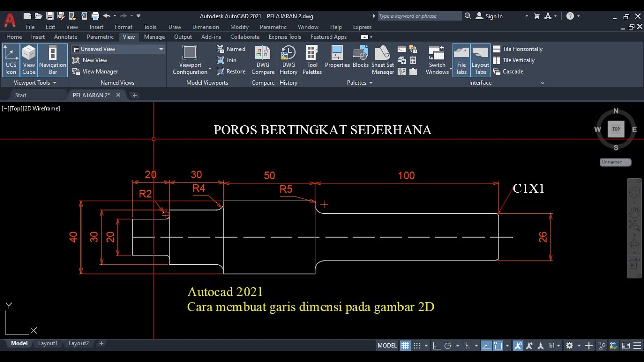Open Tool Palettes
The image size is (644, 362).
click(x=312, y=60)
